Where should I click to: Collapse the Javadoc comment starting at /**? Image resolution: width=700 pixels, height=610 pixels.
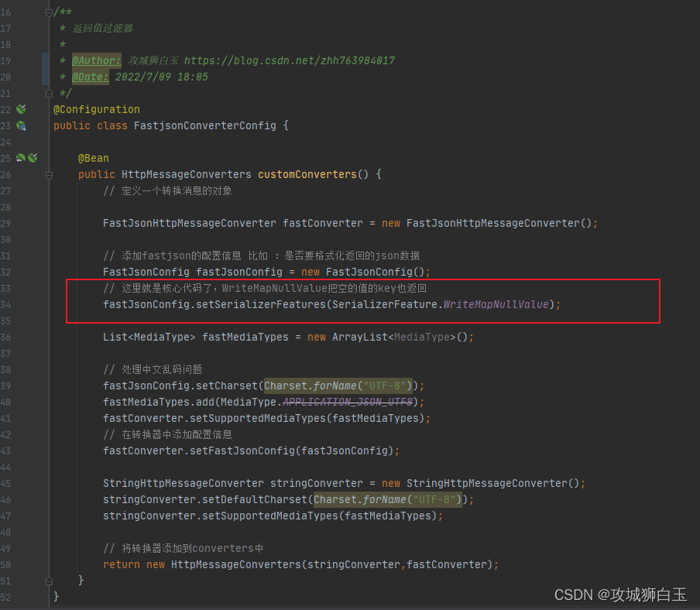(x=49, y=12)
